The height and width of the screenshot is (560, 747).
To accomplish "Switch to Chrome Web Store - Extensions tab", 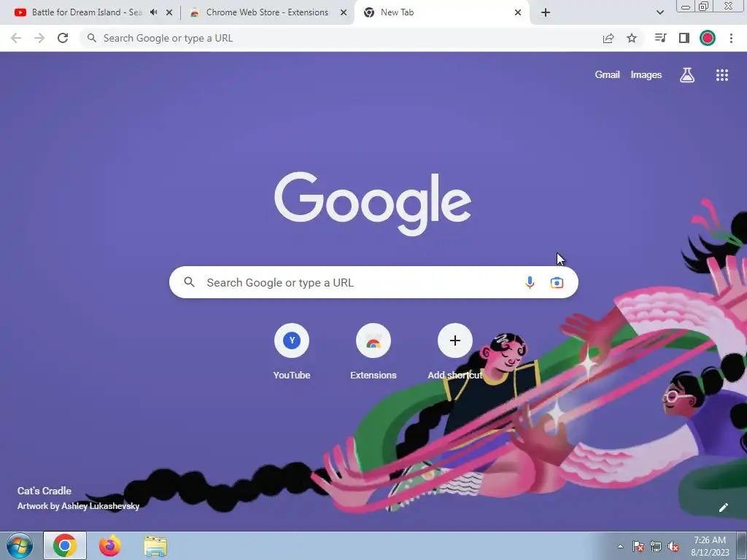I will (x=267, y=12).
